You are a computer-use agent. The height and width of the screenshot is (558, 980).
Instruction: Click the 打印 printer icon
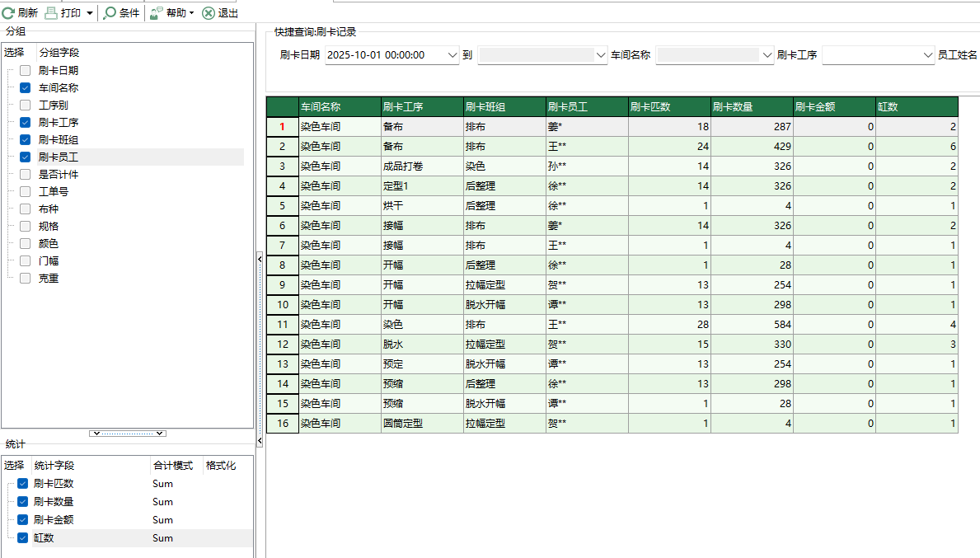(x=51, y=12)
